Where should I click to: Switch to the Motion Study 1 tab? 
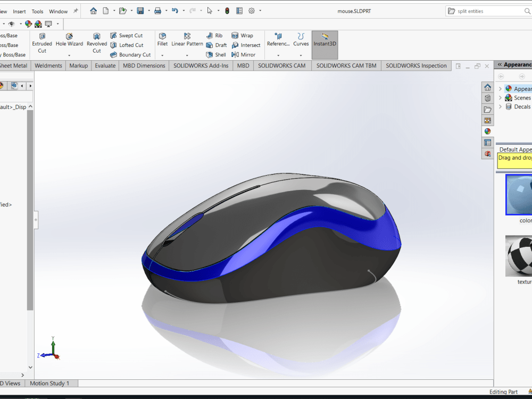pos(51,383)
